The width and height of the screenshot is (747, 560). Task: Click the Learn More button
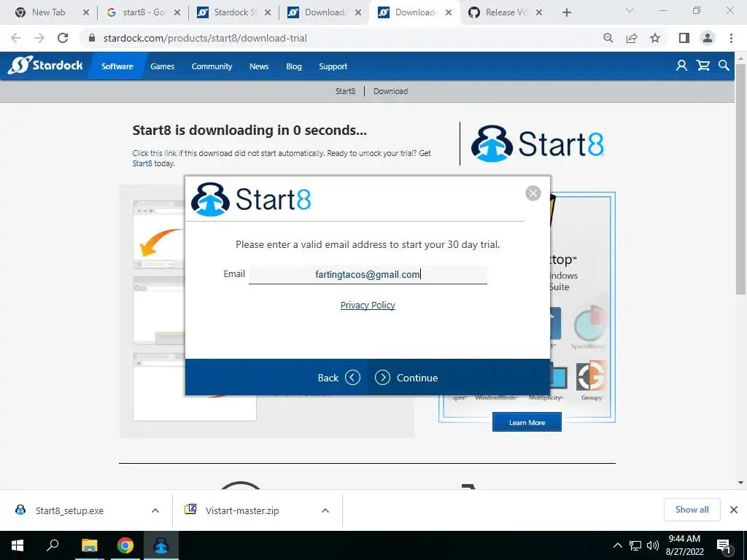527,422
